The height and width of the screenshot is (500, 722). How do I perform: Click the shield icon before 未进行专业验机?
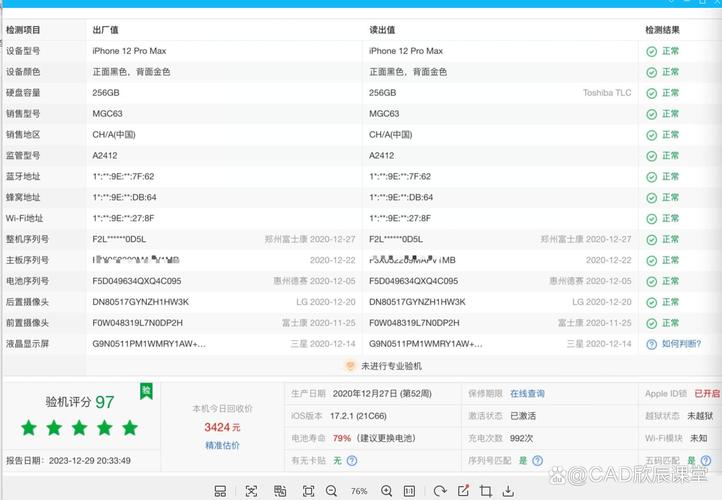click(350, 366)
